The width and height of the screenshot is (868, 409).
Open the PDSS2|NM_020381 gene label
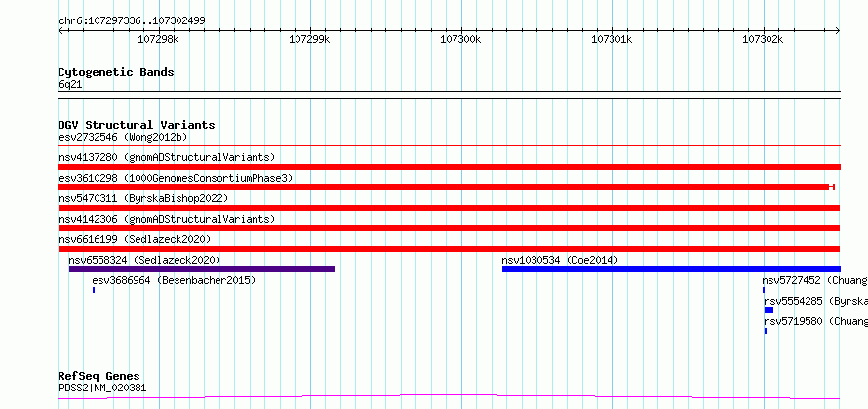click(x=102, y=388)
